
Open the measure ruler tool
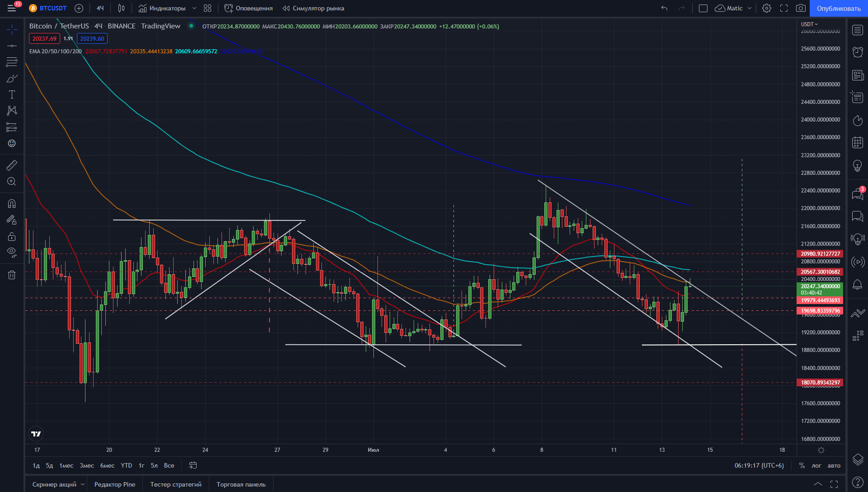pyautogui.click(x=12, y=165)
